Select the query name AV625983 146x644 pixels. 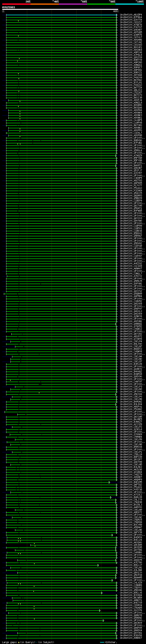[8, 8]
